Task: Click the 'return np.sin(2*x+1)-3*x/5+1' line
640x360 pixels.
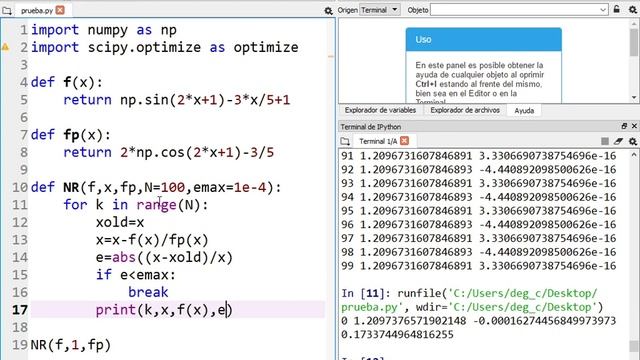Action: (177, 100)
